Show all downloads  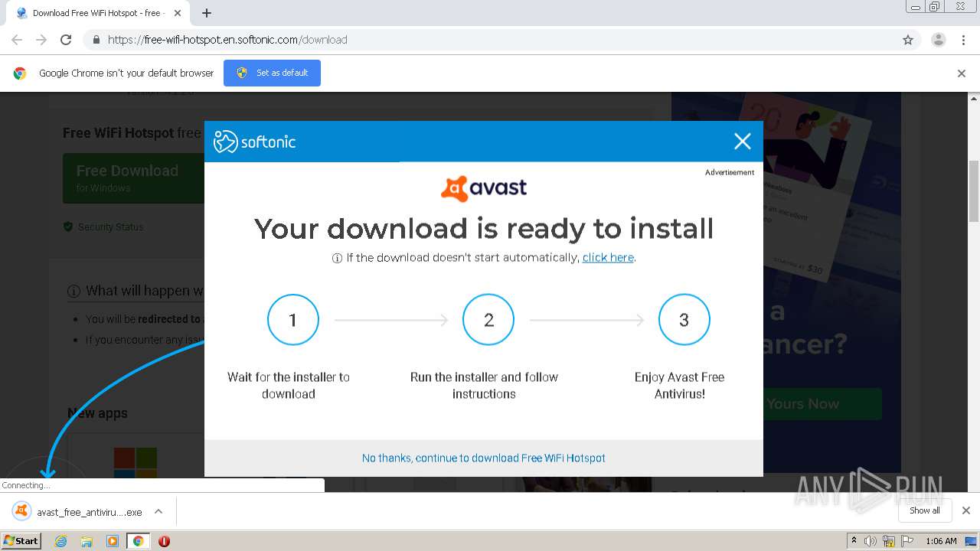(925, 510)
